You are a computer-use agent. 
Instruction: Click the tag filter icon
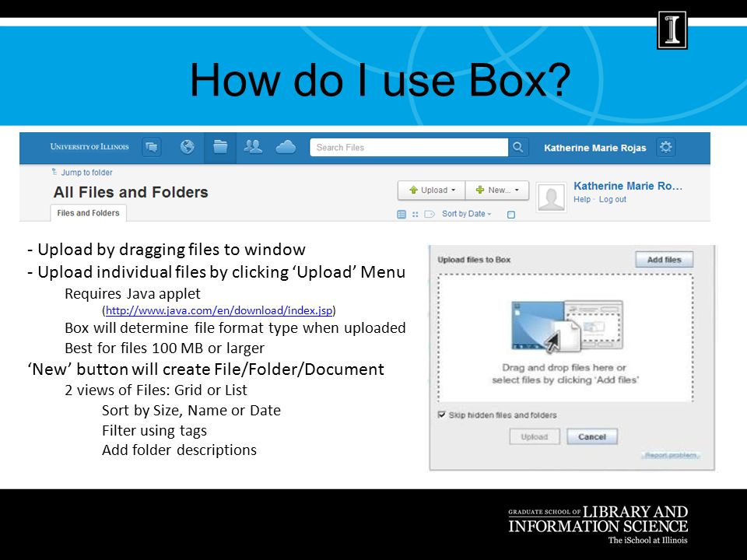point(430,215)
